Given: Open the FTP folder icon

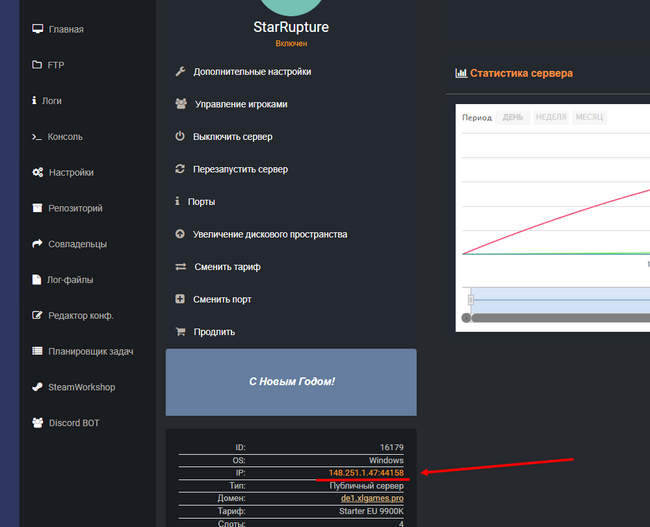Looking at the screenshot, I should point(37,65).
